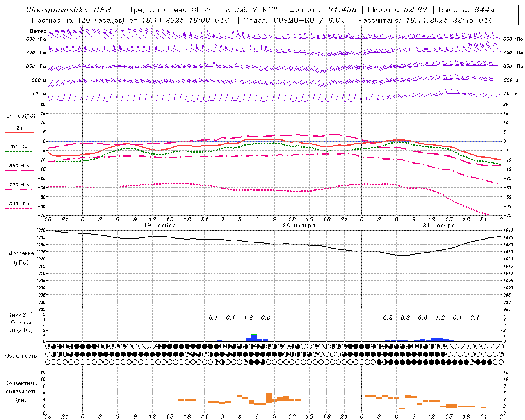Click the 'Осадки' precipitation label
Viewport: 525px width, 420px height.
(21, 322)
